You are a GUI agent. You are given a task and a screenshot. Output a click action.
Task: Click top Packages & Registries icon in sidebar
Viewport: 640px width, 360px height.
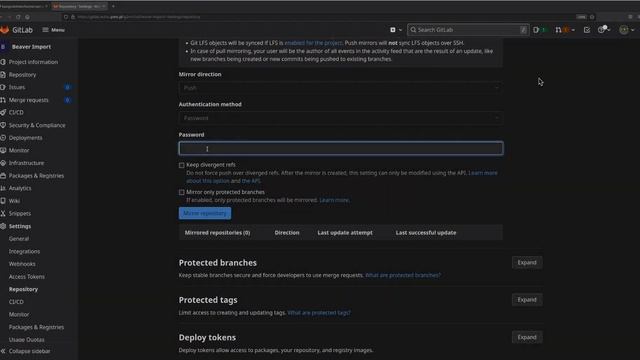click(x=3, y=176)
